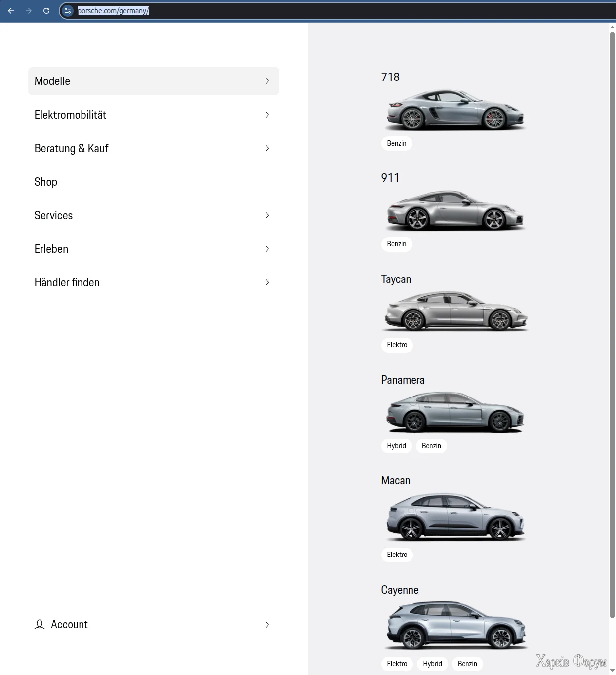Go forward with browser forward arrow
This screenshot has height=675, width=616.
[x=29, y=11]
